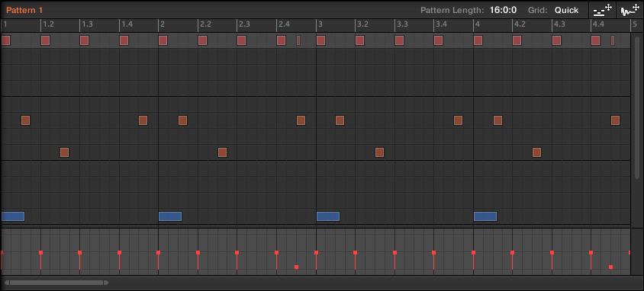Select the red note at beat 1.4

[124, 40]
